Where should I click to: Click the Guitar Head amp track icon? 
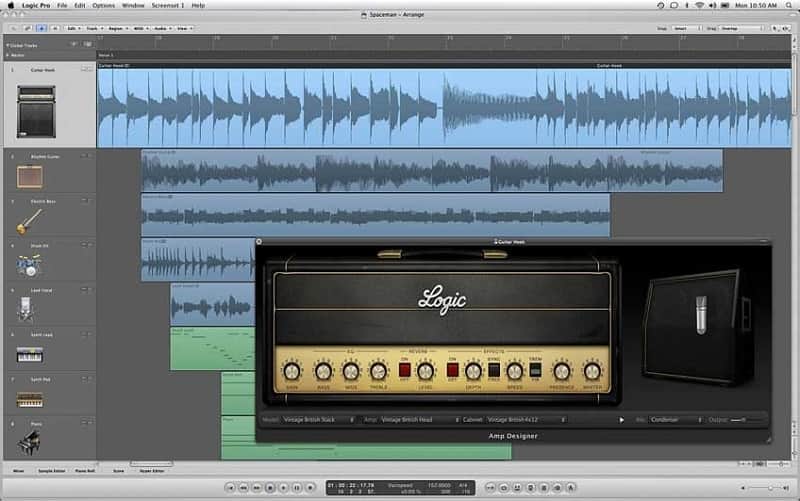(x=36, y=110)
